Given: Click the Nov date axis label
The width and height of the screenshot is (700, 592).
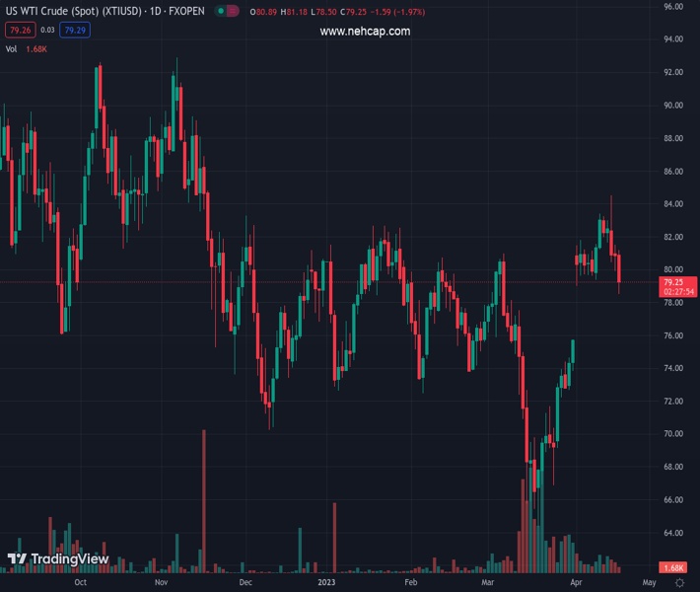Looking at the screenshot, I should point(161,582).
